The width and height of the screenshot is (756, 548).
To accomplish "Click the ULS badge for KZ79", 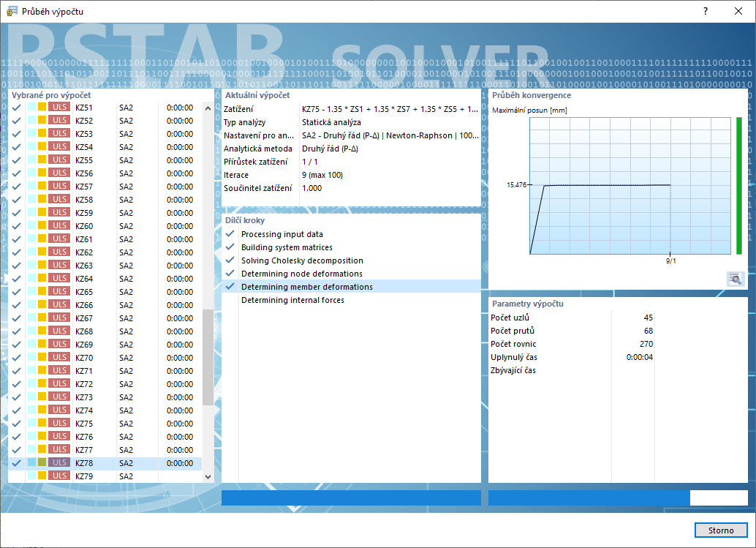I will point(59,476).
